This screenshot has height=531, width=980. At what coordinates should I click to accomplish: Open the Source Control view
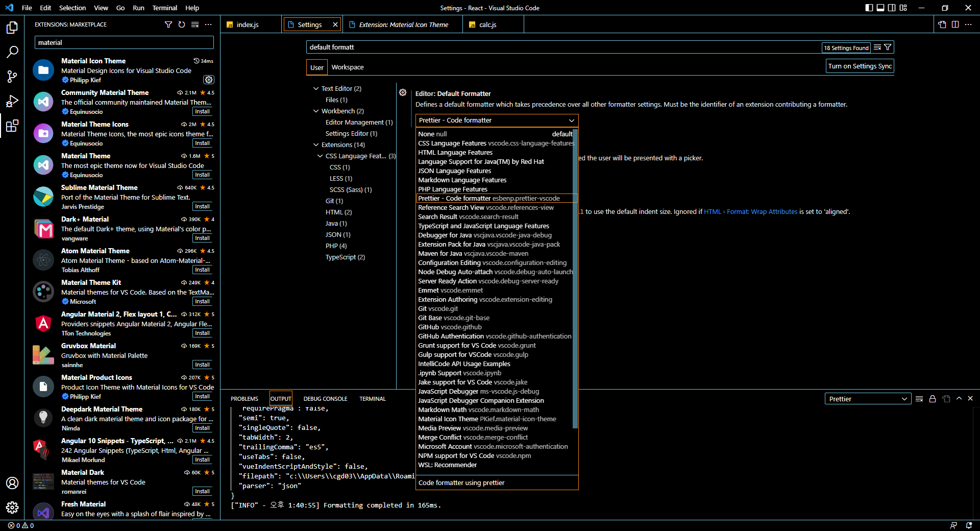coord(12,77)
